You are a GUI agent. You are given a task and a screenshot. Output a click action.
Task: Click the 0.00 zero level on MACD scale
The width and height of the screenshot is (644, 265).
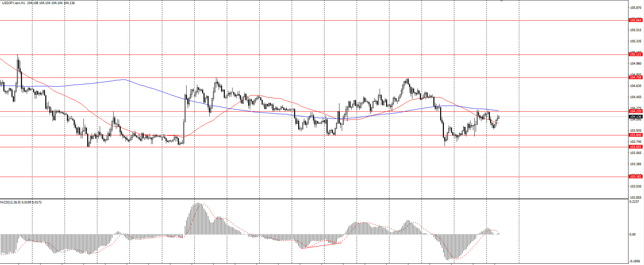(x=633, y=235)
